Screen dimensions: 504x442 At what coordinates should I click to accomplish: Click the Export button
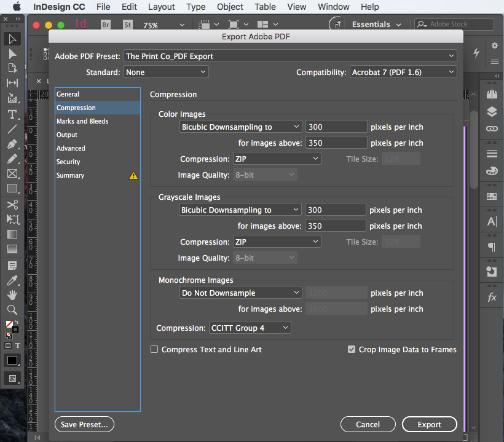click(x=429, y=424)
